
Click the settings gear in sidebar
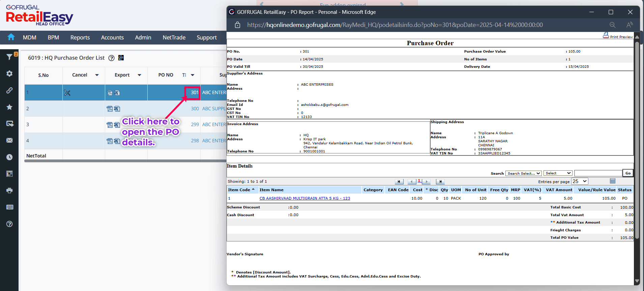[x=9, y=74]
